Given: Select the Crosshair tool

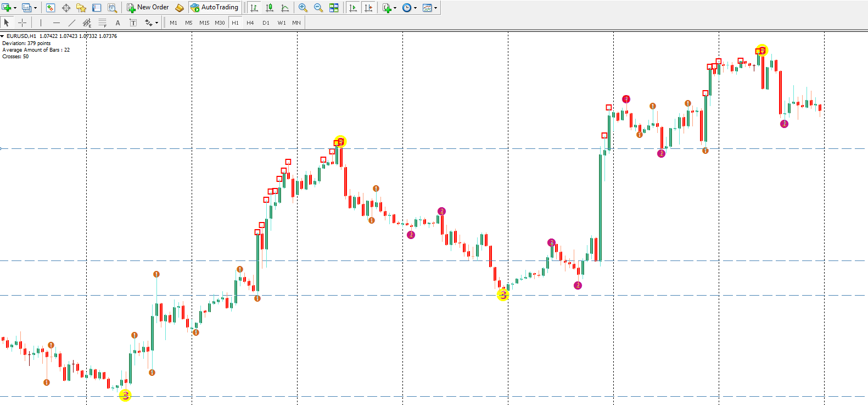Looking at the screenshot, I should click(22, 23).
